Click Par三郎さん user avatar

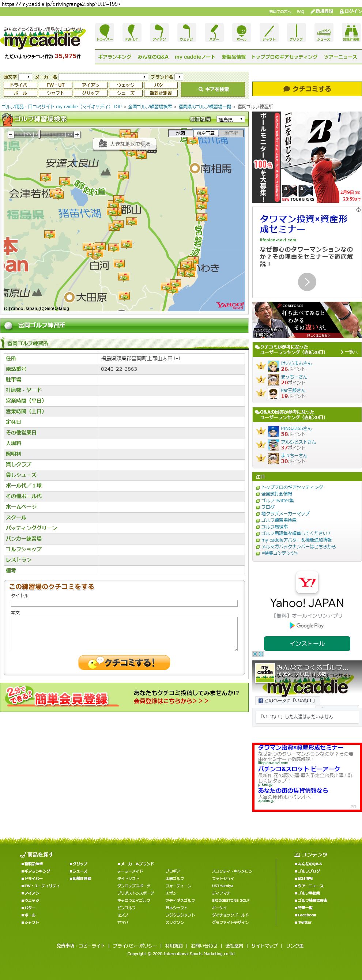274,393
